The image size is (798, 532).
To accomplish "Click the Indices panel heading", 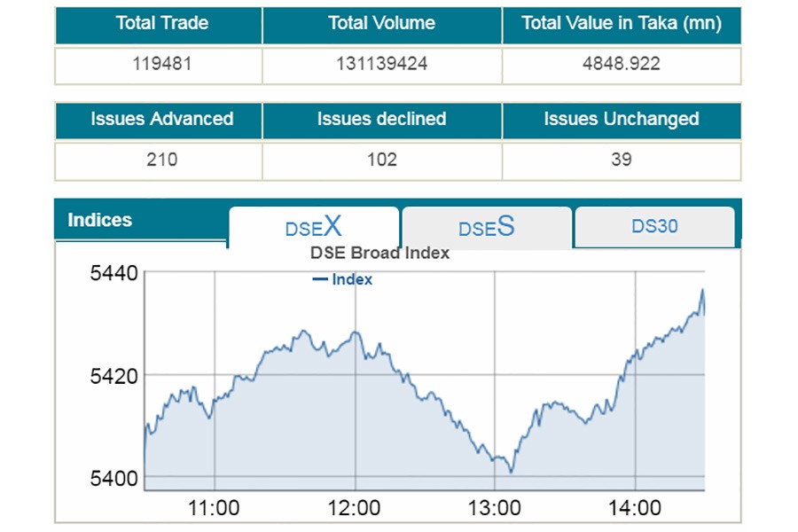I will tap(100, 220).
